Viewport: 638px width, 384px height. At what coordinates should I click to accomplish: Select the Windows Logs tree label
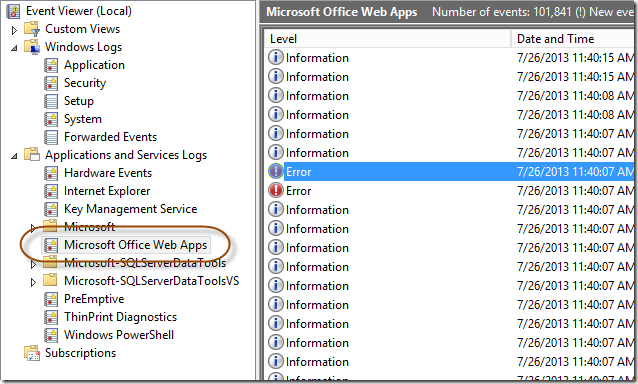(x=83, y=47)
